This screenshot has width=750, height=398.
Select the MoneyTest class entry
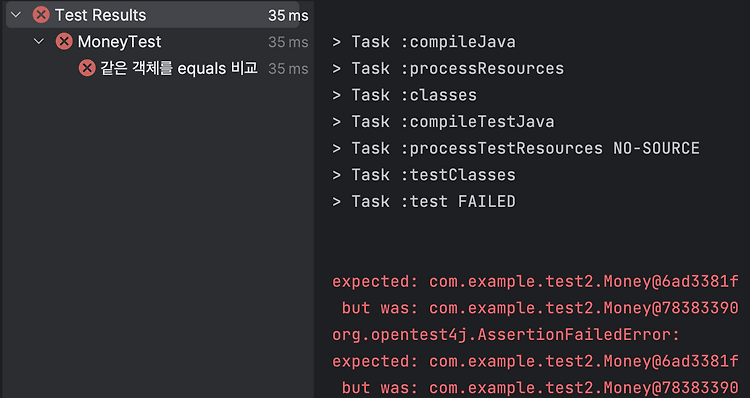[120, 42]
